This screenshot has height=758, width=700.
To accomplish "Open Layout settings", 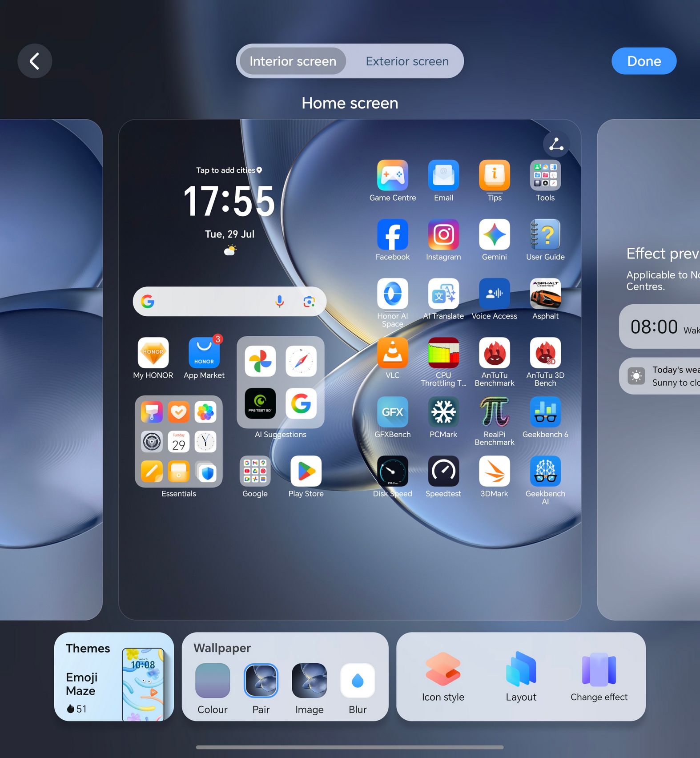I will [521, 677].
